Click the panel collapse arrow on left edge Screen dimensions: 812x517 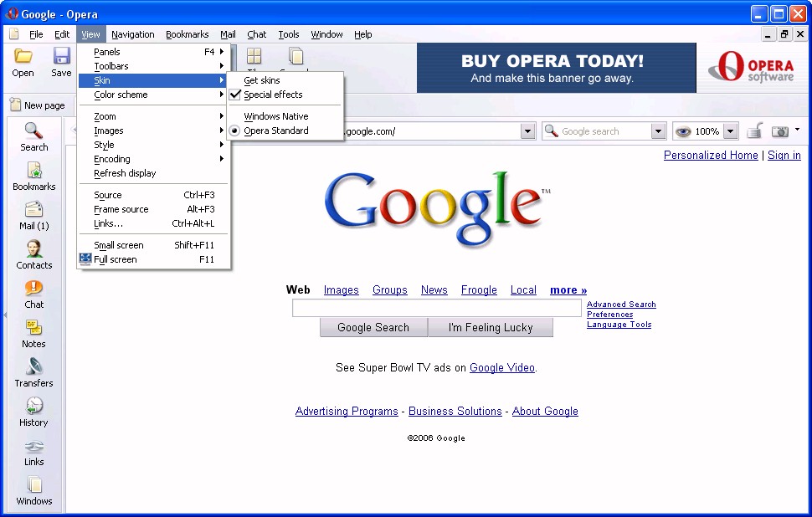point(5,315)
